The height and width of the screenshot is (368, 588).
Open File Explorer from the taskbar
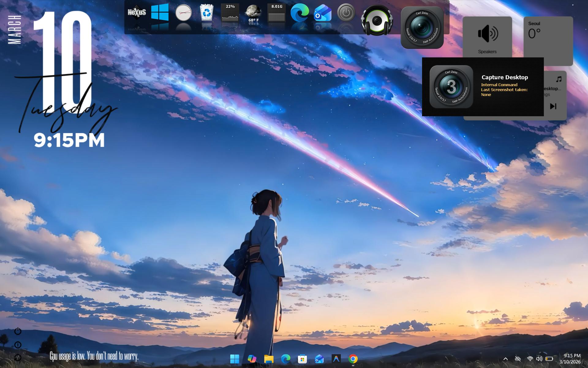269,359
